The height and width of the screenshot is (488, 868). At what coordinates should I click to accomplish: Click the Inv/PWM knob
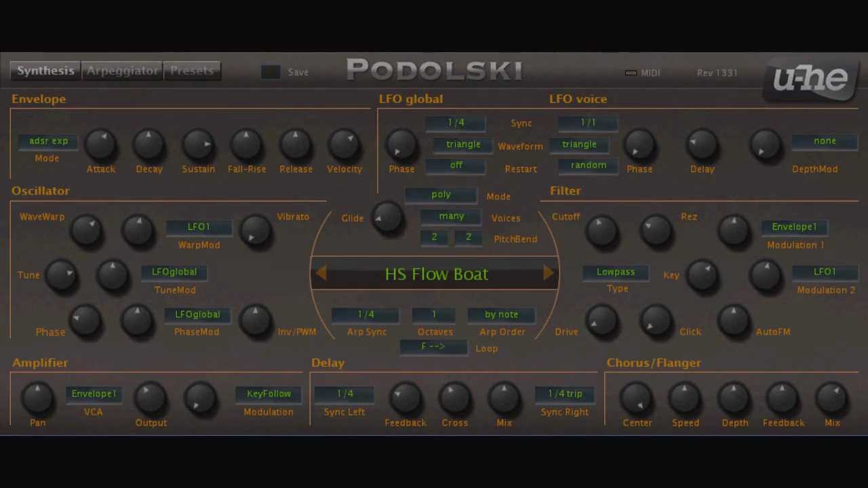click(255, 320)
